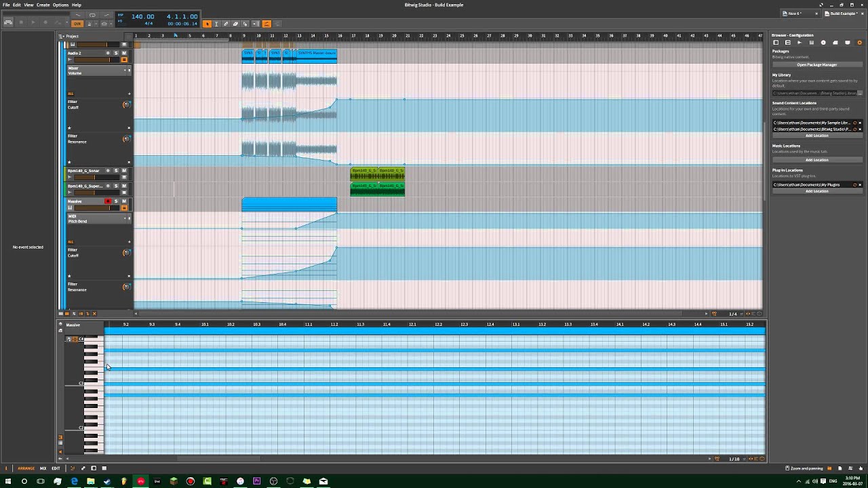Image resolution: width=868 pixels, height=488 pixels.
Task: Click Open Package Manager button
Action: [x=817, y=64]
